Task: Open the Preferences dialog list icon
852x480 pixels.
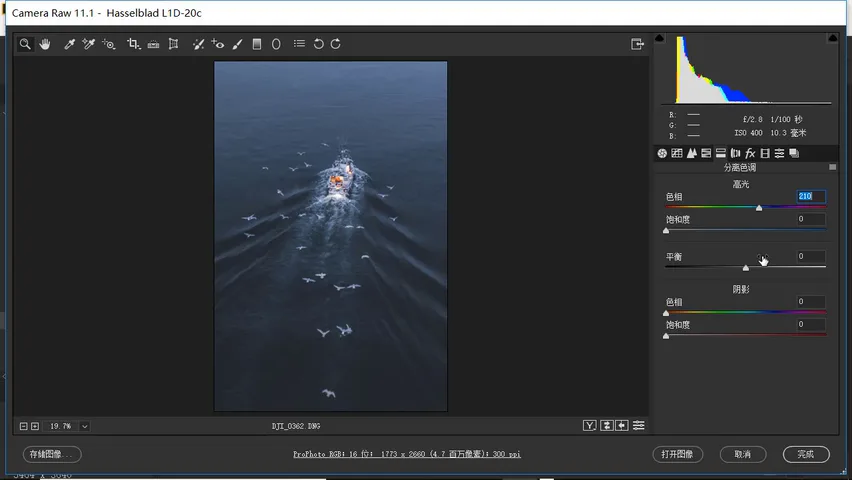Action: [x=299, y=43]
